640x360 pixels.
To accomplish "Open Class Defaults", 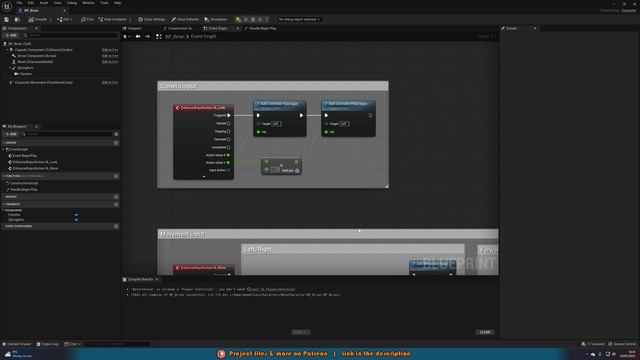I will [185, 19].
